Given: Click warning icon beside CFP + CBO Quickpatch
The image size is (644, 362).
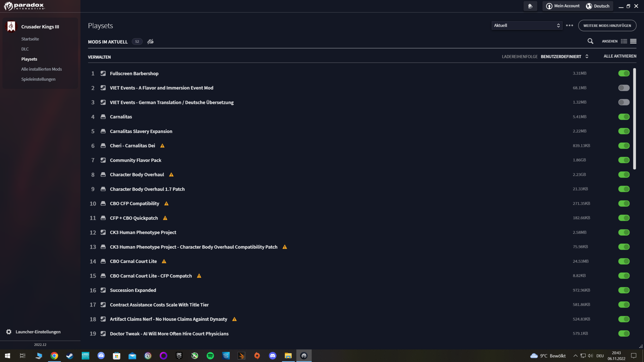Looking at the screenshot, I should [x=165, y=218].
